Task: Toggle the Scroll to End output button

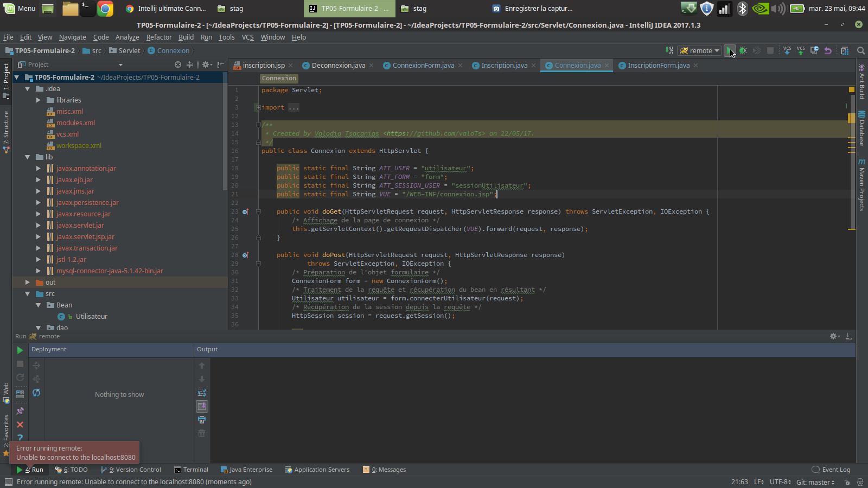Action: tap(202, 406)
